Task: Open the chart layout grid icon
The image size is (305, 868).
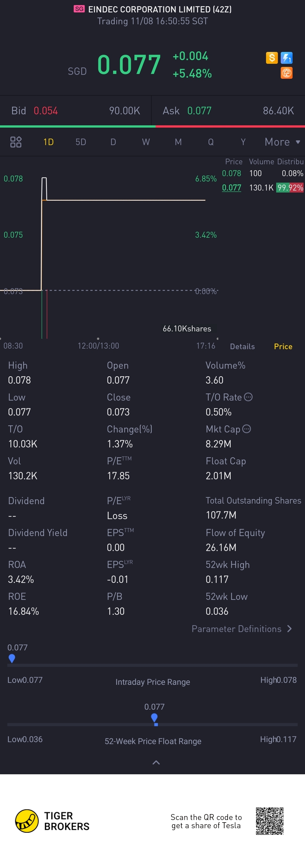Action: point(16,142)
